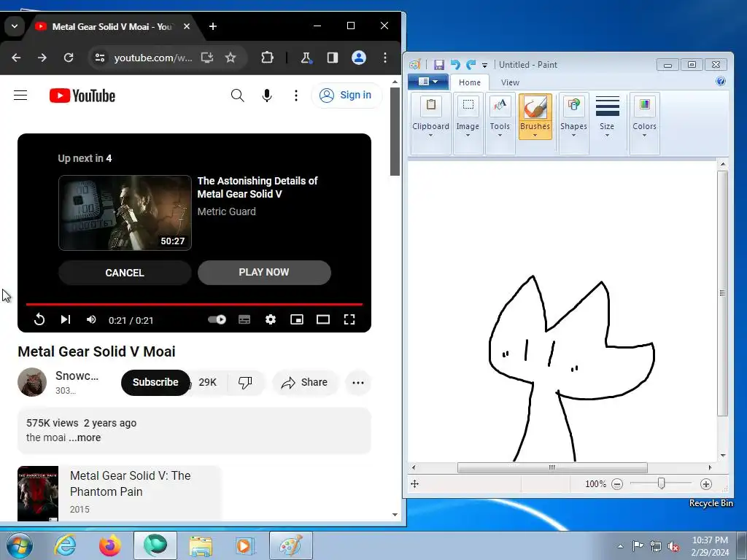Viewport: 747px width, 560px height.
Task: Open Paint Help question mark icon
Action: tap(721, 81)
